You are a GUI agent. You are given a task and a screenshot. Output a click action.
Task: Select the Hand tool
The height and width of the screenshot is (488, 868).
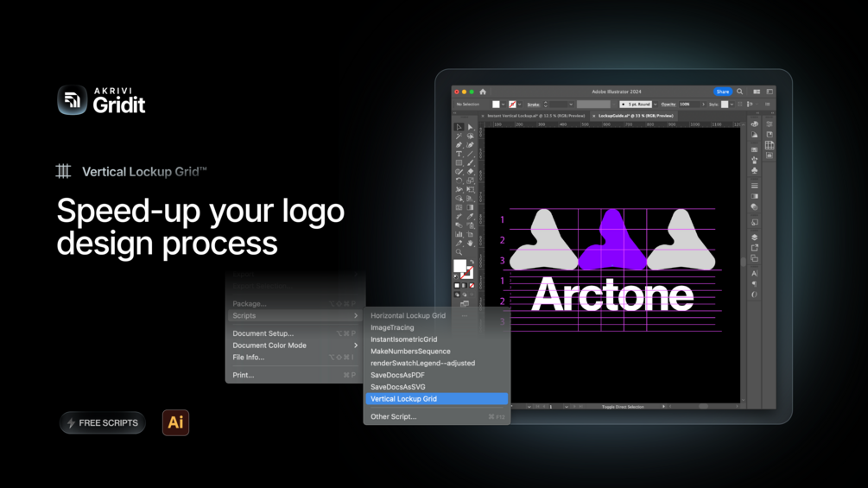[x=470, y=243]
